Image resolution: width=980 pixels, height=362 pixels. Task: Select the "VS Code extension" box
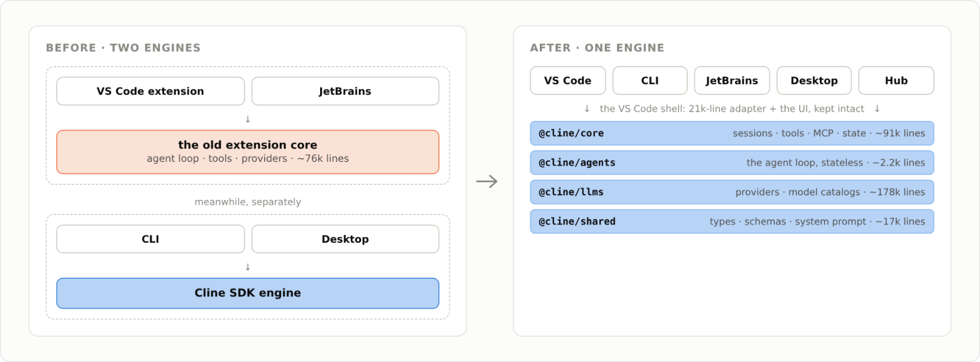pyautogui.click(x=151, y=91)
